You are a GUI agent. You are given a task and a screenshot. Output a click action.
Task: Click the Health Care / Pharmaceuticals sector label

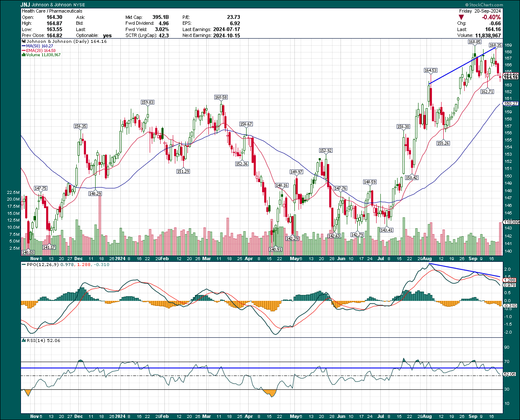click(x=52, y=11)
